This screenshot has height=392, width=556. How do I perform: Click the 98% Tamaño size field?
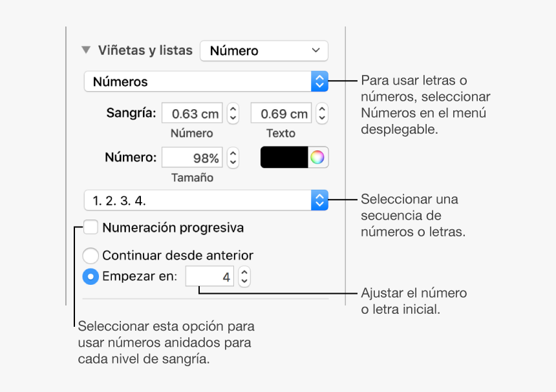coord(192,158)
